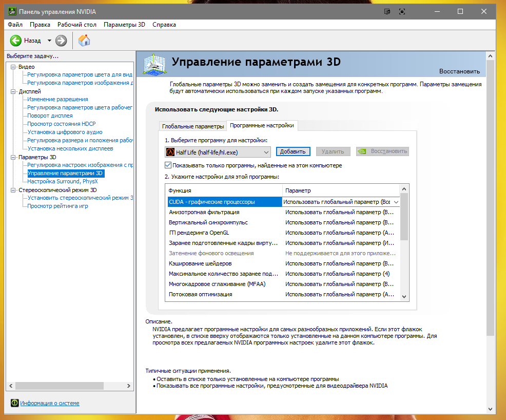
Task: Collapse the Параметры 3D tree node
Action: pyautogui.click(x=13, y=157)
